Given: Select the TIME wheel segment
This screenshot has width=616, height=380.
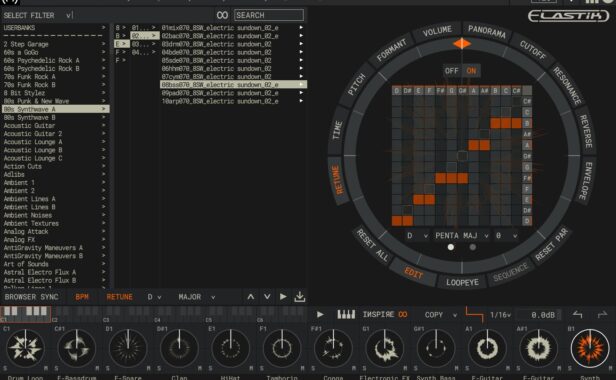Looking at the screenshot, I should (x=337, y=130).
